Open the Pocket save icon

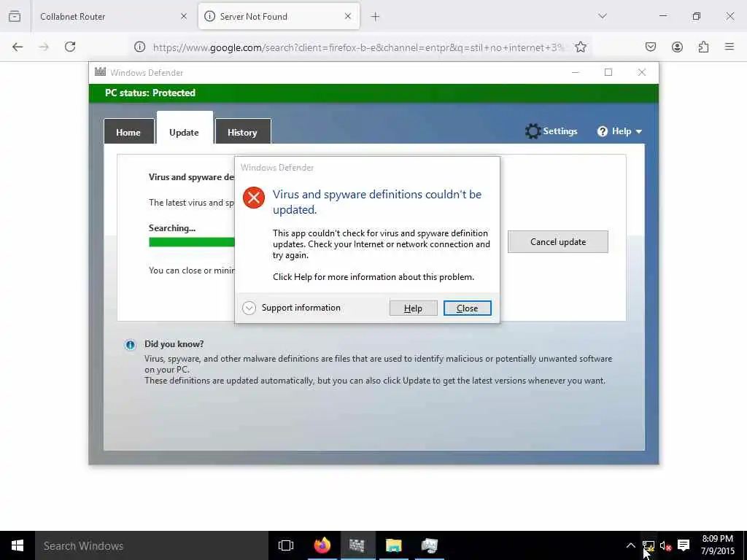651,47
